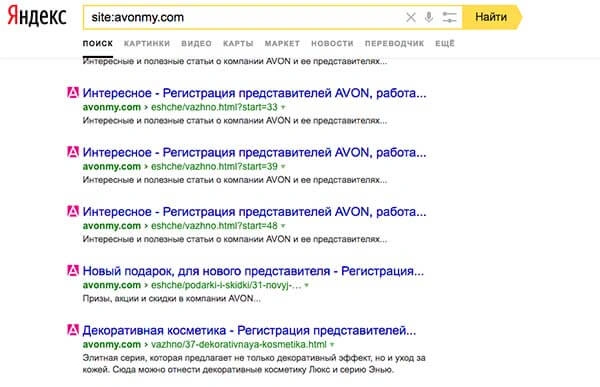Expand the dropdown arrow after vazhno.html?start=39

coord(283,167)
